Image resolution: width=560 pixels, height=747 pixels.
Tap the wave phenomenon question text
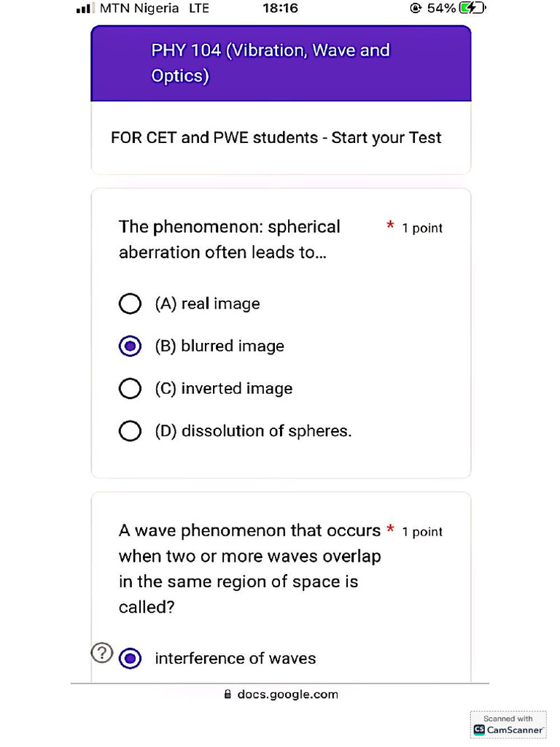click(249, 568)
